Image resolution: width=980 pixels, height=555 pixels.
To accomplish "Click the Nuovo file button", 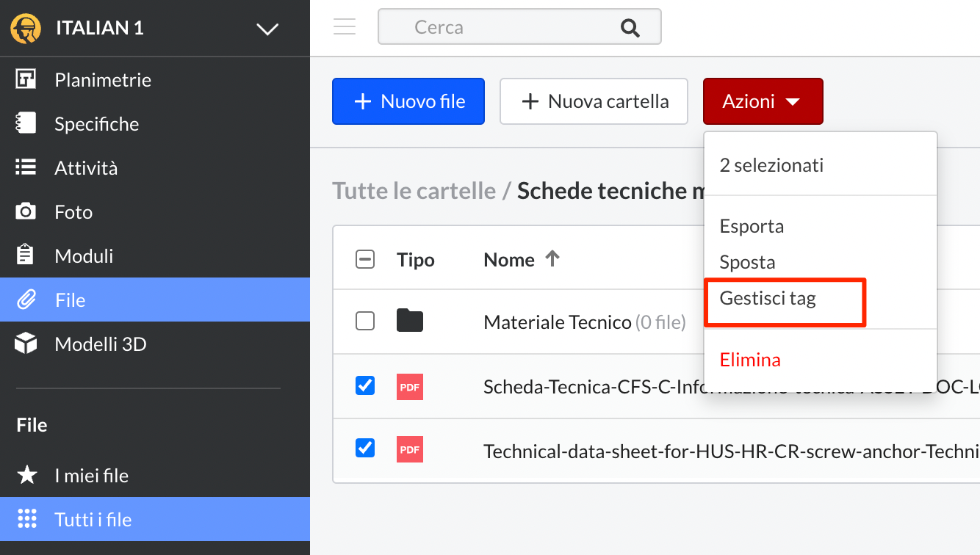I will [x=408, y=101].
